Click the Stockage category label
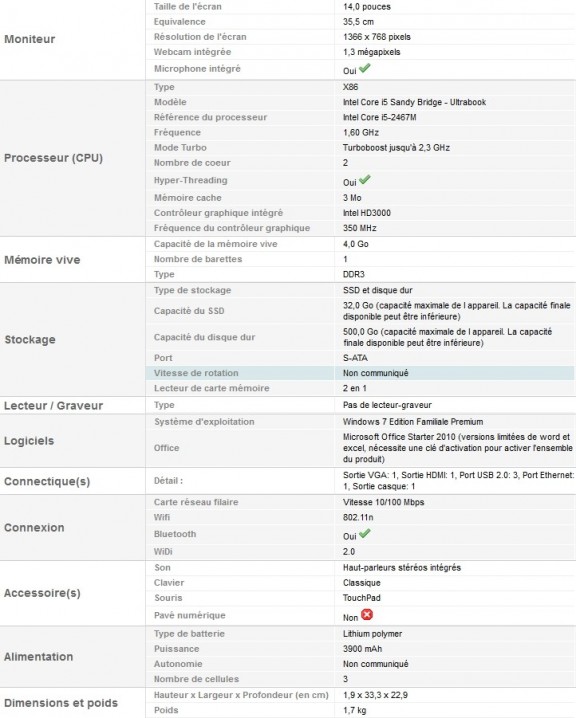576x718 pixels. (30, 339)
